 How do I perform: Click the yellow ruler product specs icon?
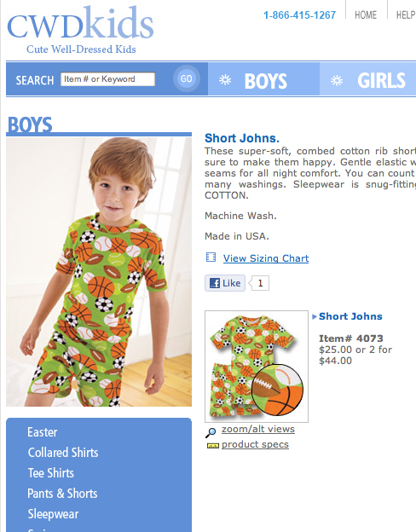213,446
